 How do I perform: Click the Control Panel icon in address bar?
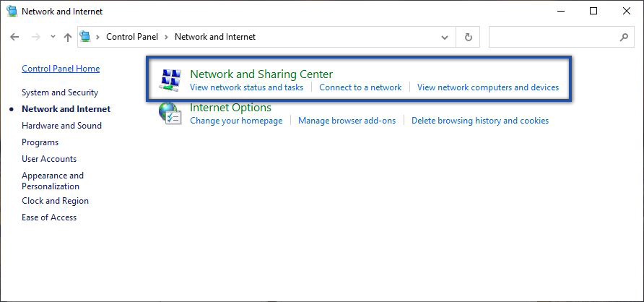pos(87,37)
